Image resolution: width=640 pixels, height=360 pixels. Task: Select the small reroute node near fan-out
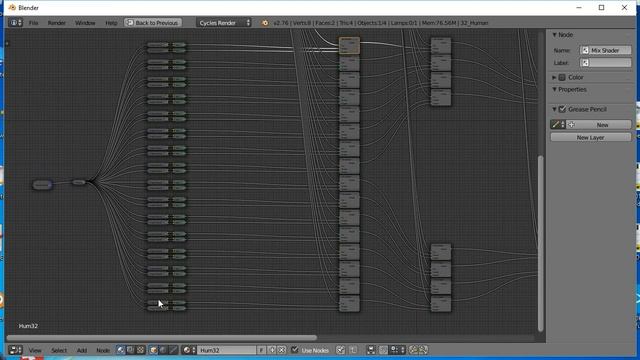click(x=79, y=182)
